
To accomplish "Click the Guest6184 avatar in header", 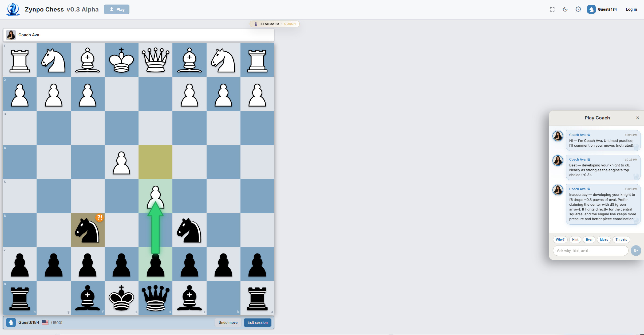I will click(x=591, y=9).
